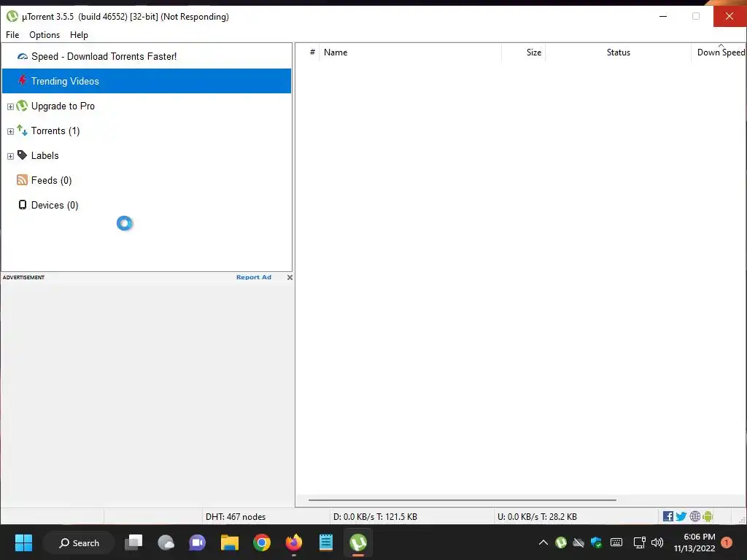Sort torrents by # column
747x560 pixels.
tap(312, 52)
